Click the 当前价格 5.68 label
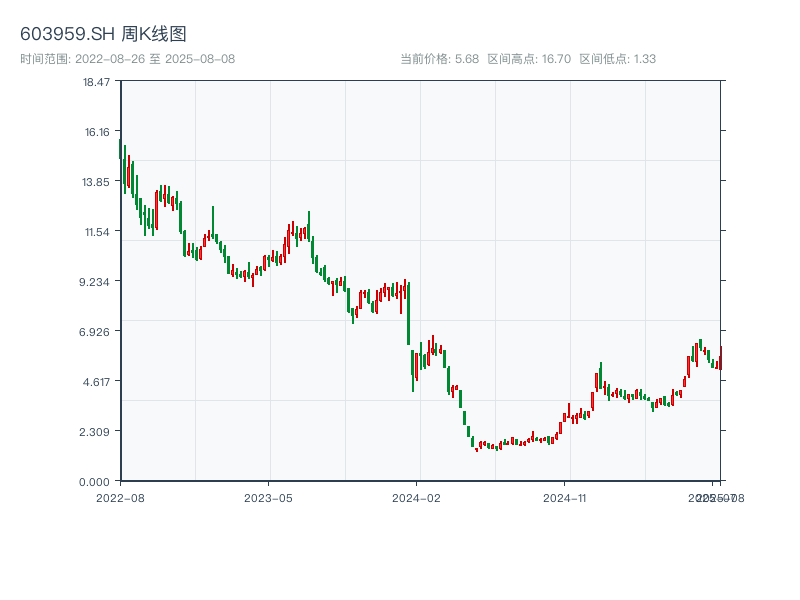Image resolution: width=800 pixels, height=600 pixels. tap(439, 59)
